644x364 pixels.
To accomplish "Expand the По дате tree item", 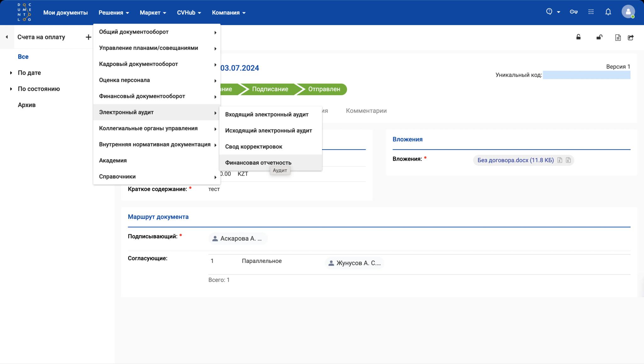I will pos(11,73).
